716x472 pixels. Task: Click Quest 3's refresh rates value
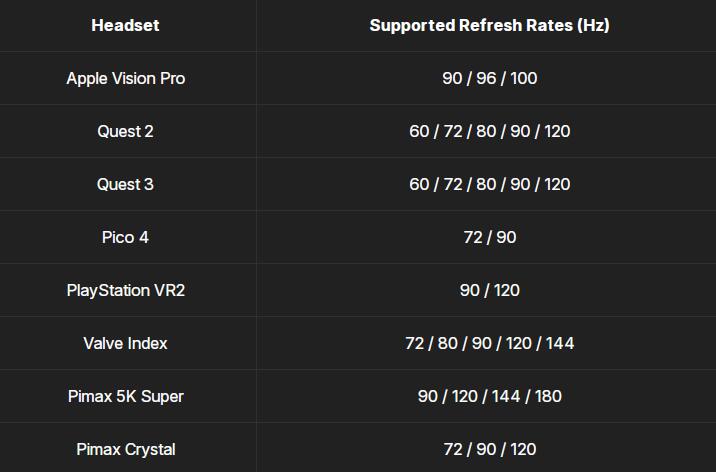489,184
